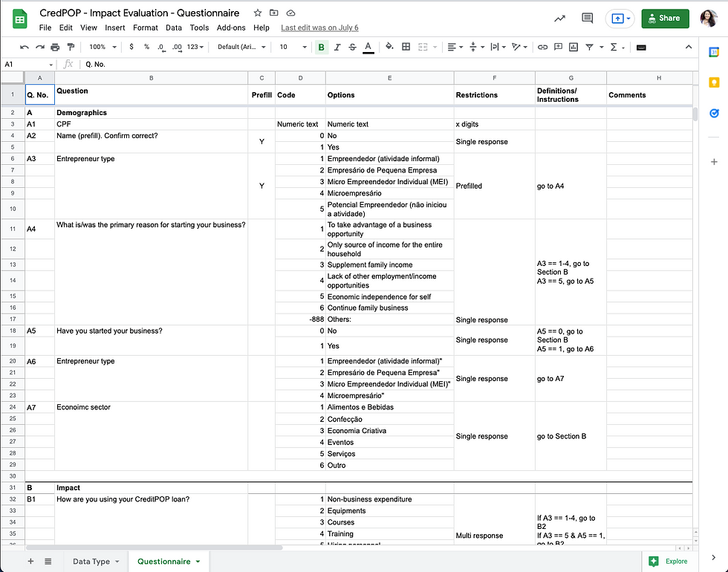Click the Share button
728x572 pixels.
pyautogui.click(x=665, y=19)
